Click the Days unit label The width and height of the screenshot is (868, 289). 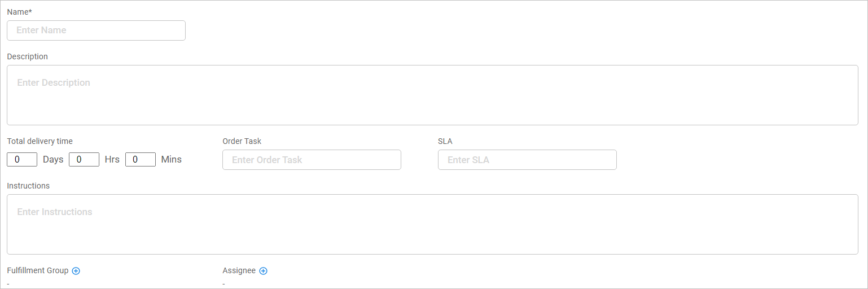point(53,159)
